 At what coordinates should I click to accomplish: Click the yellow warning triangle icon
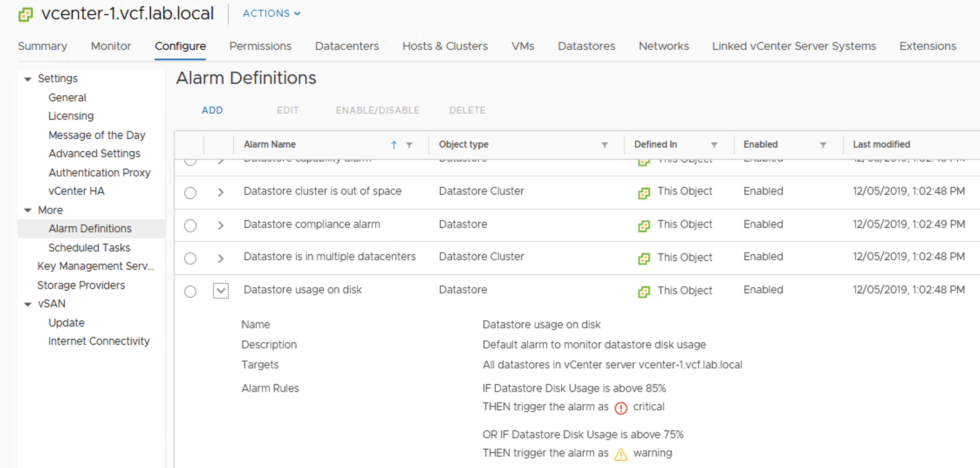(621, 454)
